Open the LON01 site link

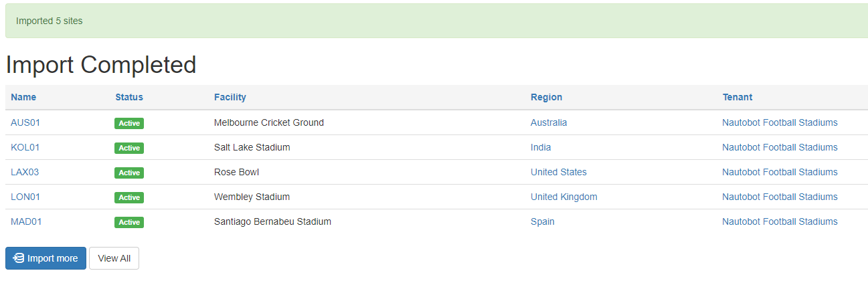(25, 197)
